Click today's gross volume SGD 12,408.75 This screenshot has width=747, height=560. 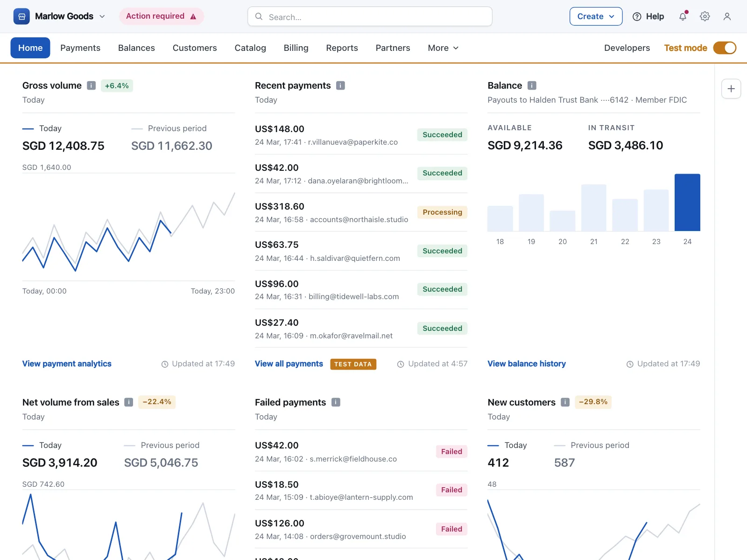(x=63, y=146)
